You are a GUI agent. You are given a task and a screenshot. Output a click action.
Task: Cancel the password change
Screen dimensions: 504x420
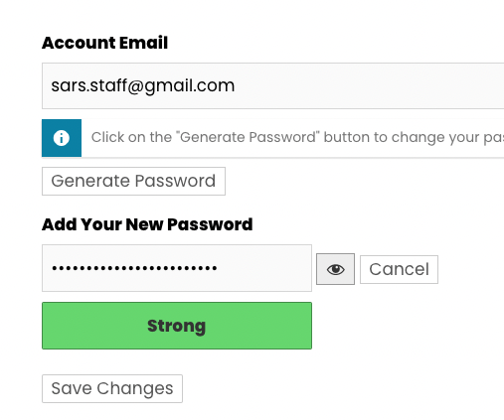399,269
